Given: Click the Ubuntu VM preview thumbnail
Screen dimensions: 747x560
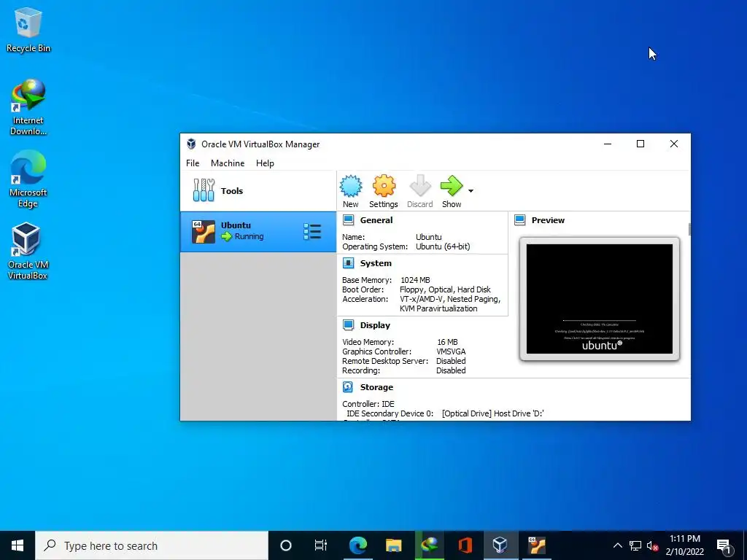Looking at the screenshot, I should 600,298.
